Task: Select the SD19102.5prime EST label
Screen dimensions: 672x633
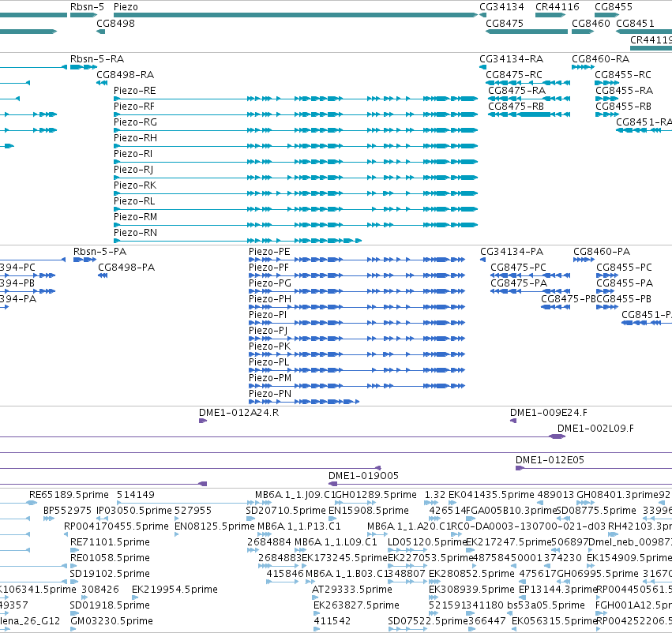Action: (x=110, y=574)
